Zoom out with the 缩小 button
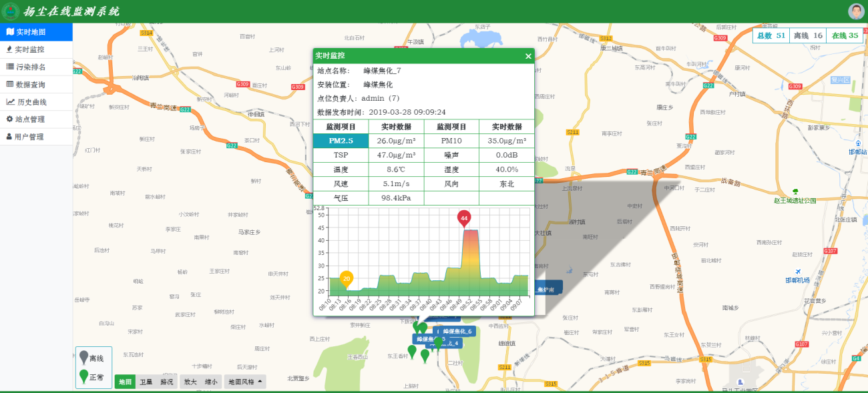Screen dimensions: 868x393 [211, 382]
